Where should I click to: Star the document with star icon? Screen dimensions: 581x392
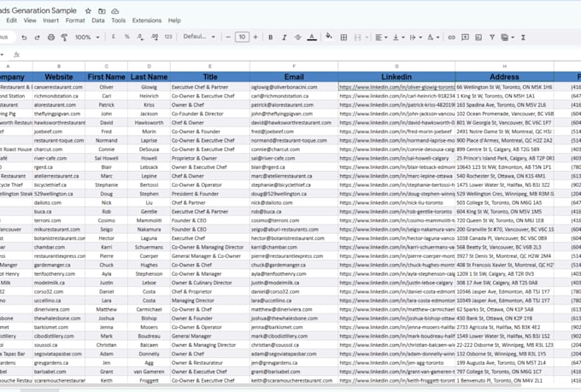pyautogui.click(x=88, y=11)
